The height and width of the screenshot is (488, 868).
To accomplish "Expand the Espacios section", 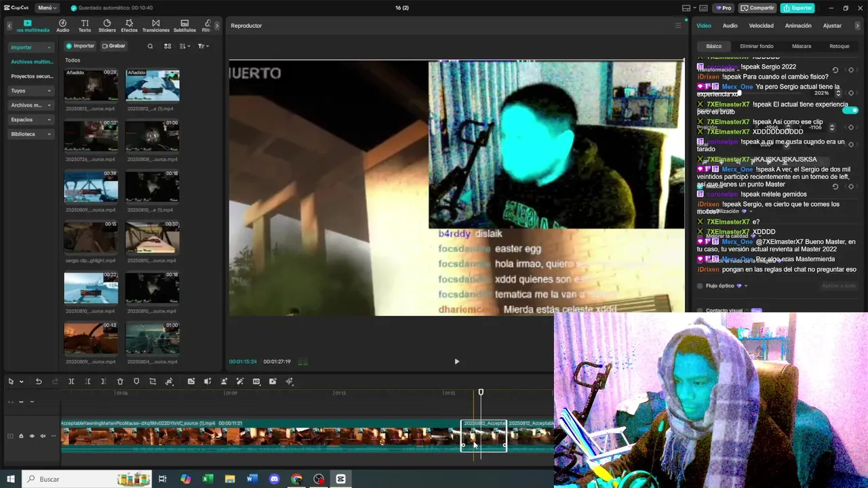I will 31,119.
